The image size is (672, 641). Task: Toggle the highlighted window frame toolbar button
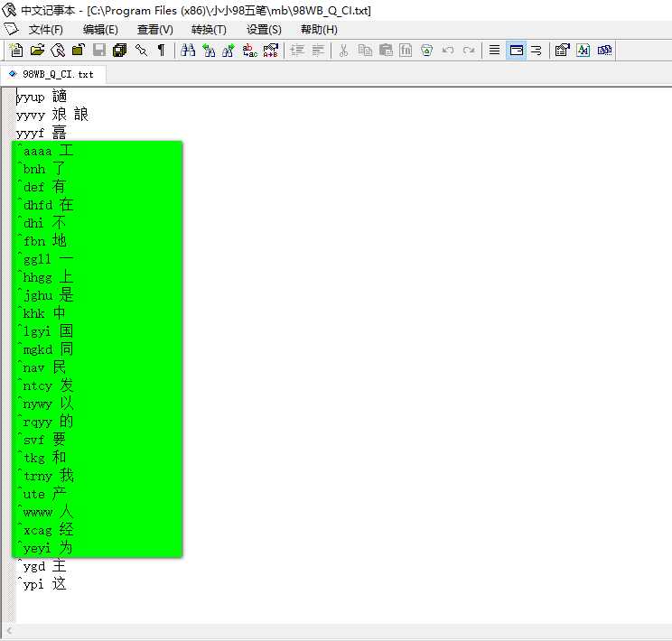click(517, 51)
